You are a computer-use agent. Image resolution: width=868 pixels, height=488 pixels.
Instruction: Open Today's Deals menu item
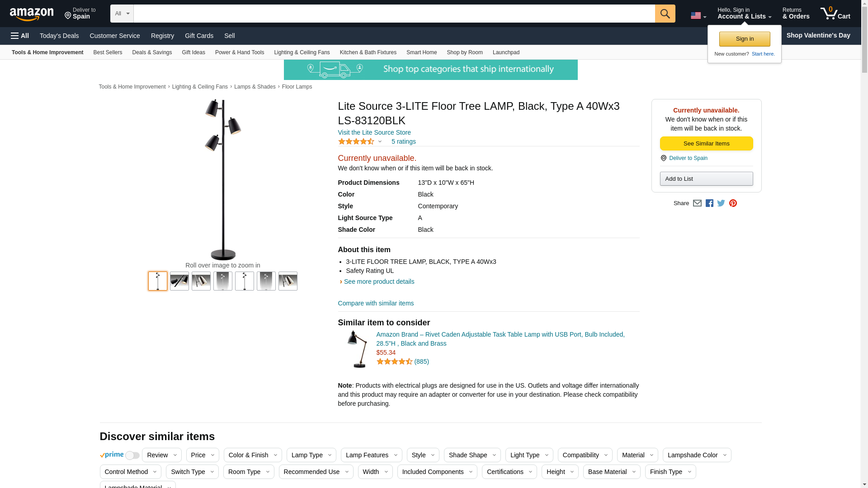59,36
